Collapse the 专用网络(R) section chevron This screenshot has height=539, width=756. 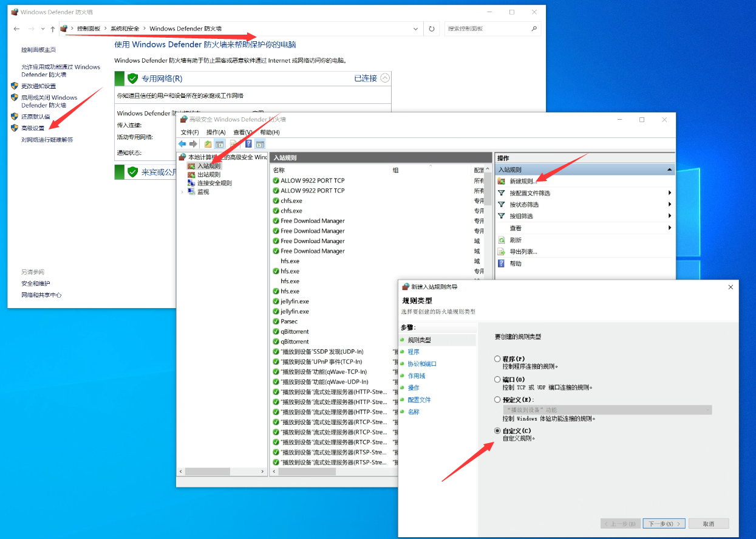point(385,78)
